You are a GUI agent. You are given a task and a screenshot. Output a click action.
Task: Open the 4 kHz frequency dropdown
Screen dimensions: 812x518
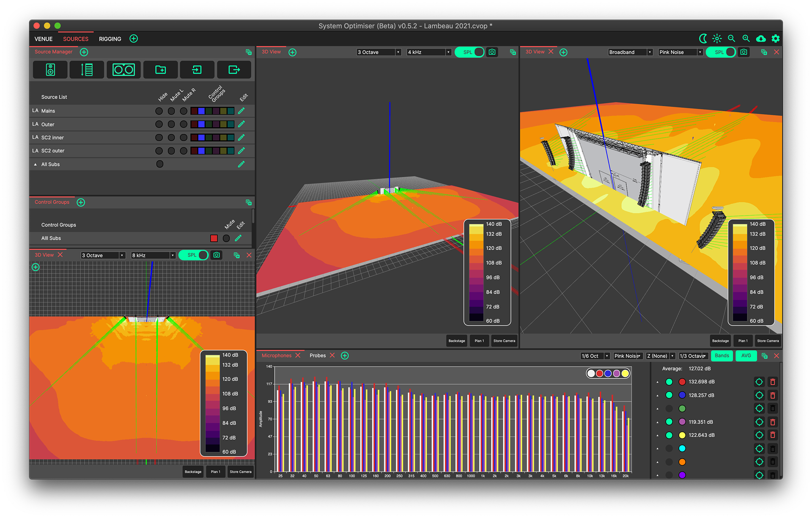point(429,52)
